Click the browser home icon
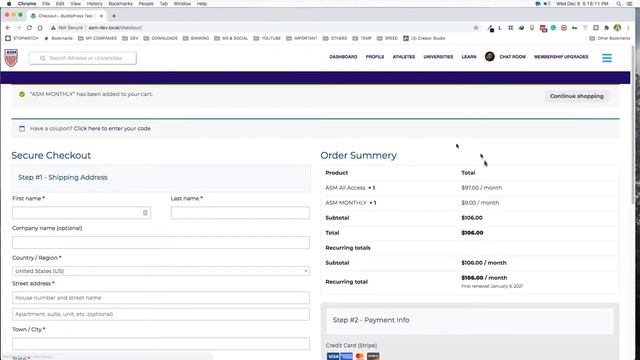The height and width of the screenshot is (360, 640). pos(40,28)
